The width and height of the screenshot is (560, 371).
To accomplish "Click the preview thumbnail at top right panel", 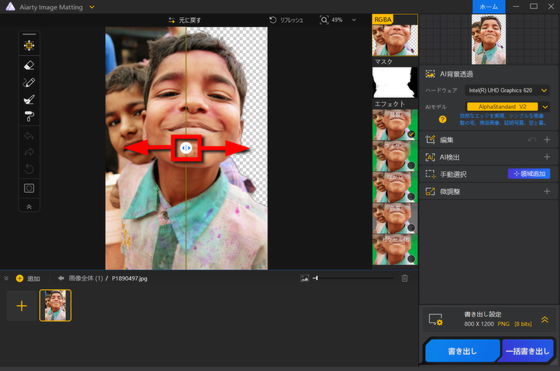I will pyautogui.click(x=489, y=39).
